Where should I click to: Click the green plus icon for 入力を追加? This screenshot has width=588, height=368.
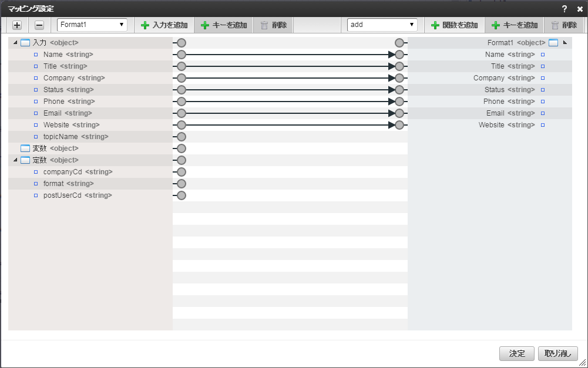point(145,25)
